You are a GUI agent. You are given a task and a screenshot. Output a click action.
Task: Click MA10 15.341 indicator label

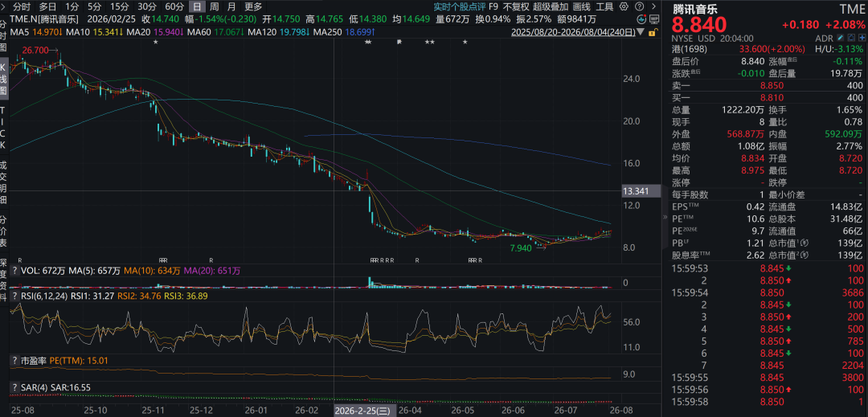tap(93, 32)
